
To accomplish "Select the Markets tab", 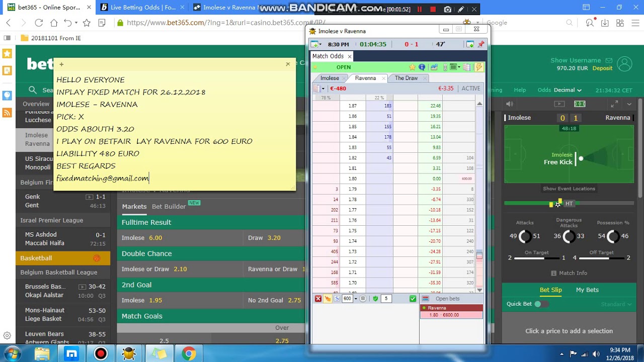I will click(x=134, y=206).
